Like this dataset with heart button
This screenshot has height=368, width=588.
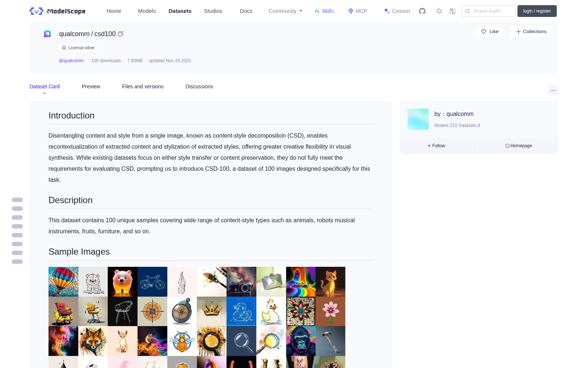tap(489, 32)
